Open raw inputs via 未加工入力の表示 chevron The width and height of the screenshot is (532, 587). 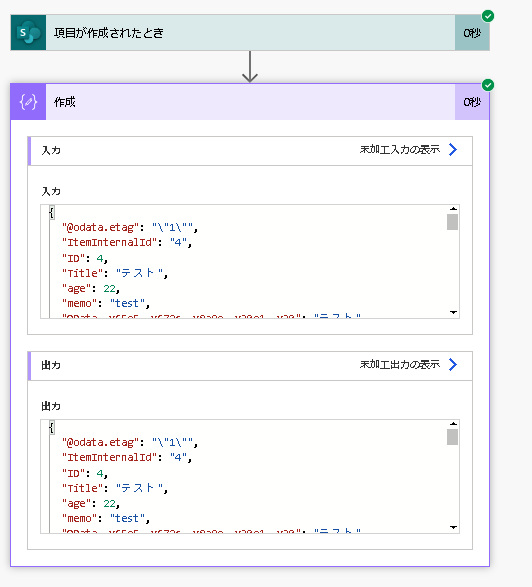[453, 150]
